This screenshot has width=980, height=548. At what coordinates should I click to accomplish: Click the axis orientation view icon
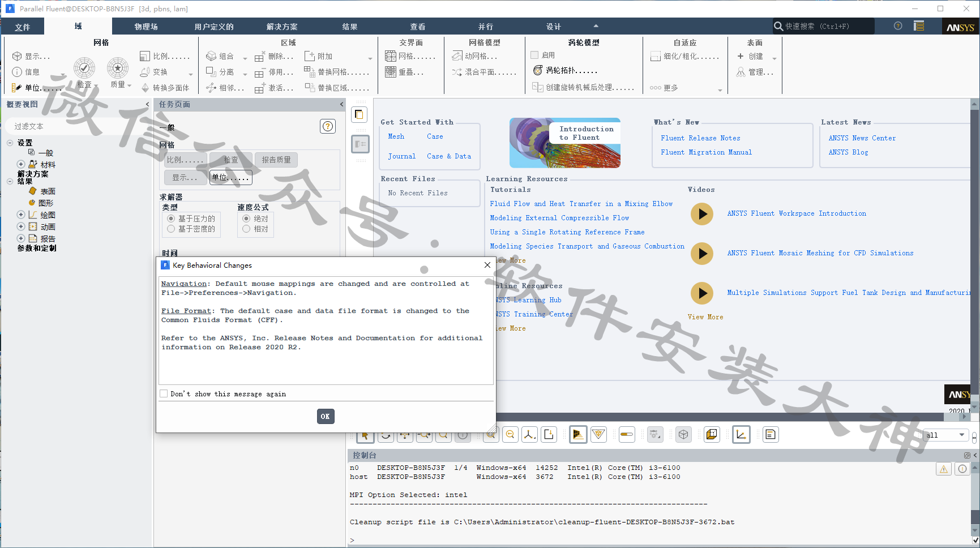pos(529,434)
